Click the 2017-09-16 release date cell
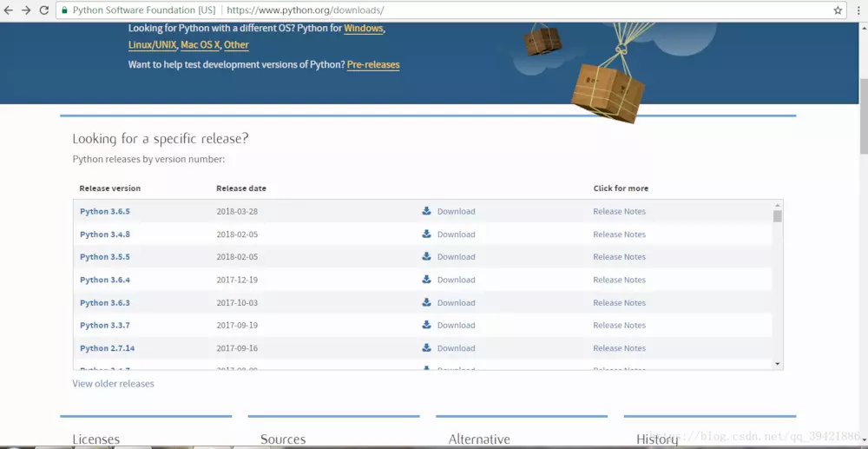 click(237, 348)
